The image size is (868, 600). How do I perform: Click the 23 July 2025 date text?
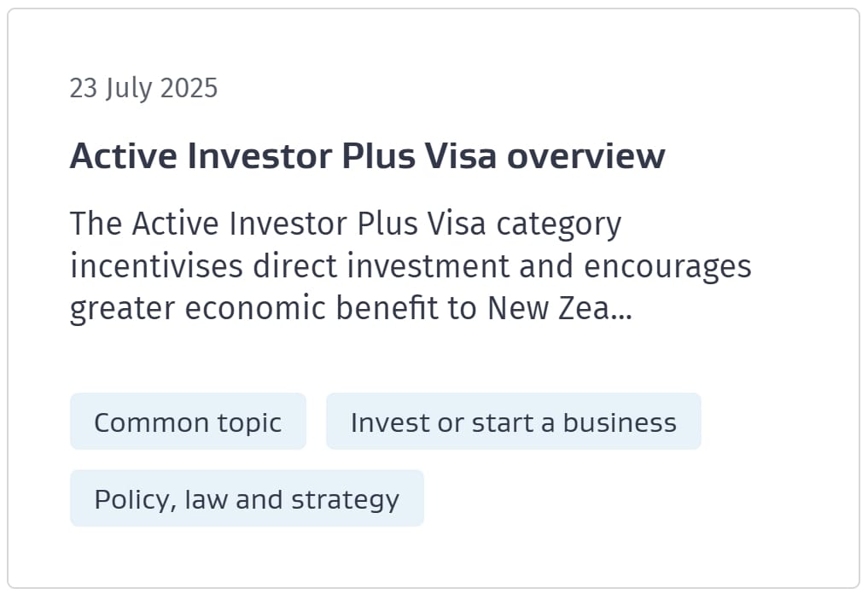click(x=144, y=88)
